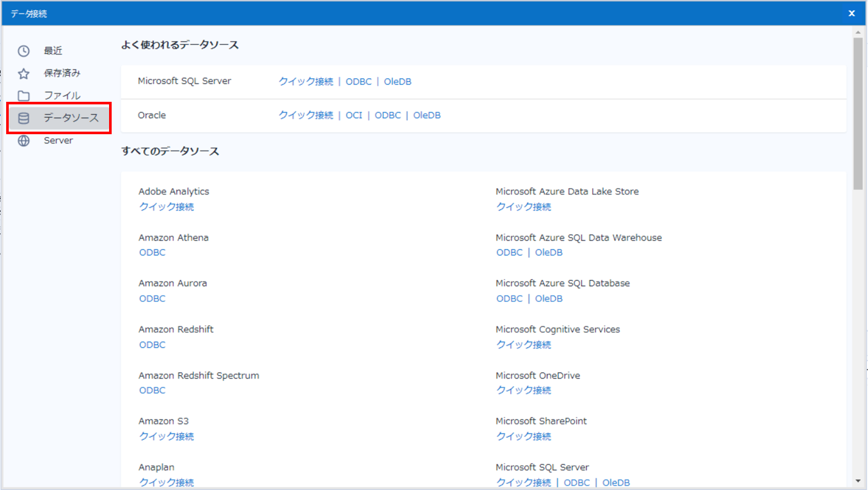Open クイック接続 for Microsoft SharePoint
This screenshot has height=490, width=868.
523,437
